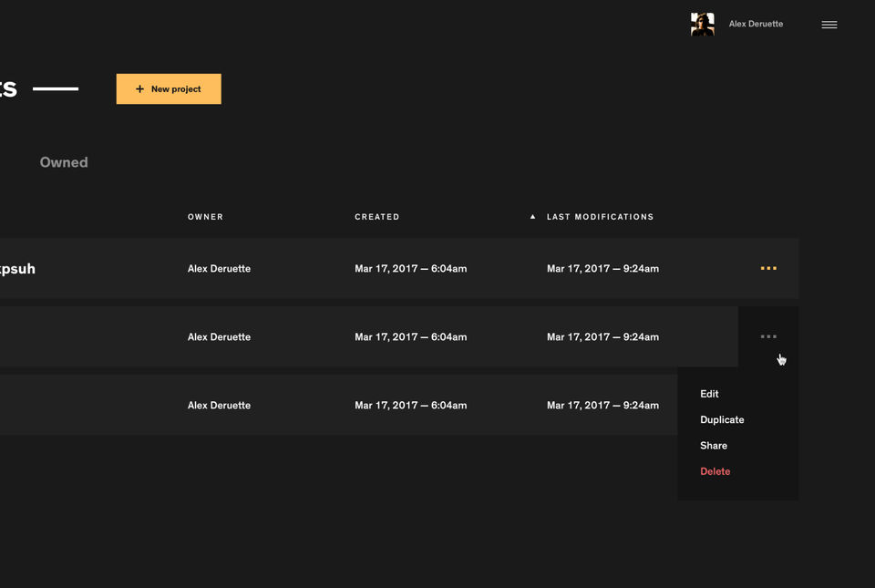The width and height of the screenshot is (875, 588).
Task: Open the hamburger menu icon
Action: click(x=829, y=25)
